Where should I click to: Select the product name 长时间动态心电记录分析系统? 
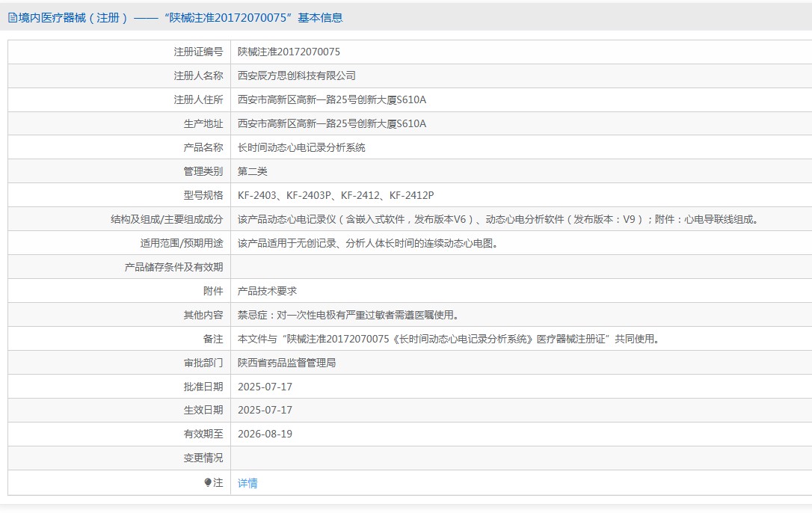(301, 148)
